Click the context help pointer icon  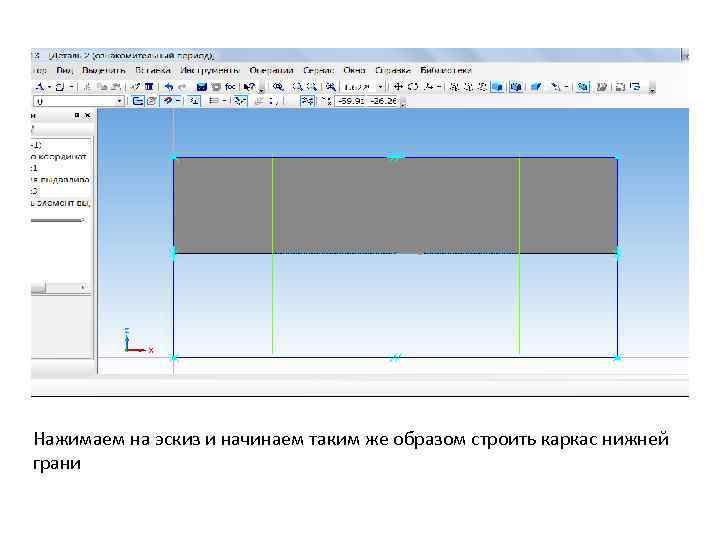[x=249, y=86]
